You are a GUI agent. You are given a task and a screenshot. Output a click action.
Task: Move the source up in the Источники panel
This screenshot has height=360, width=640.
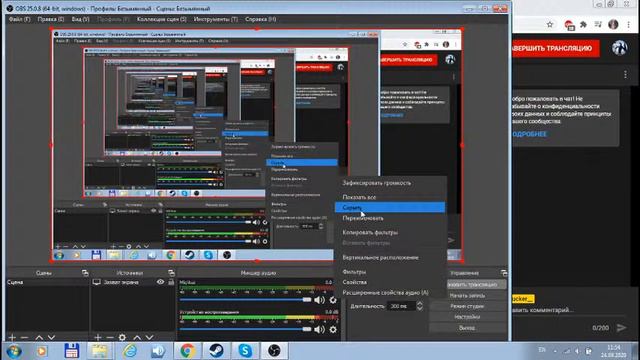click(x=137, y=337)
